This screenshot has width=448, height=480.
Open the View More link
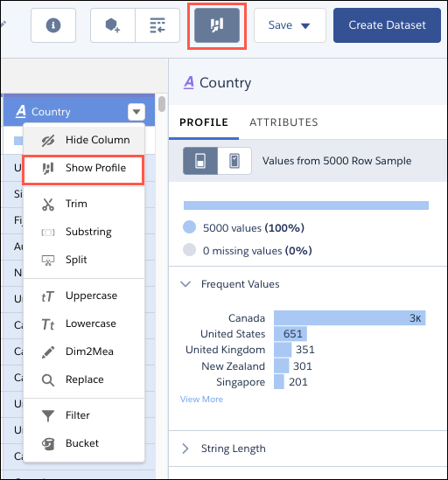[x=201, y=400]
